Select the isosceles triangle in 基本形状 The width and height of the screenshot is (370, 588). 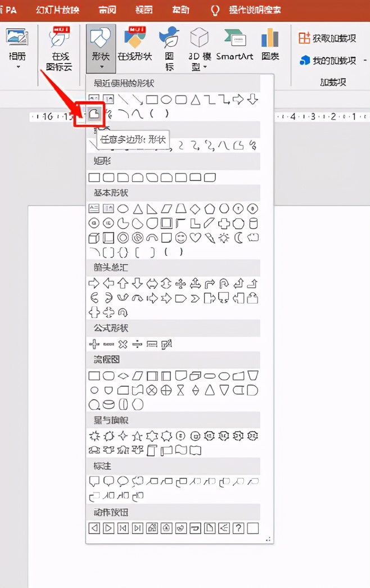[138, 209]
